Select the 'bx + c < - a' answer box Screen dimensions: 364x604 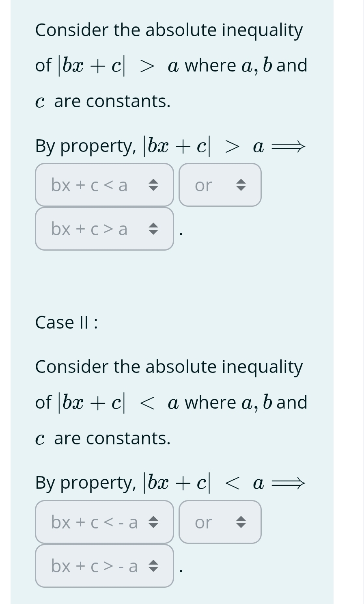103,522
